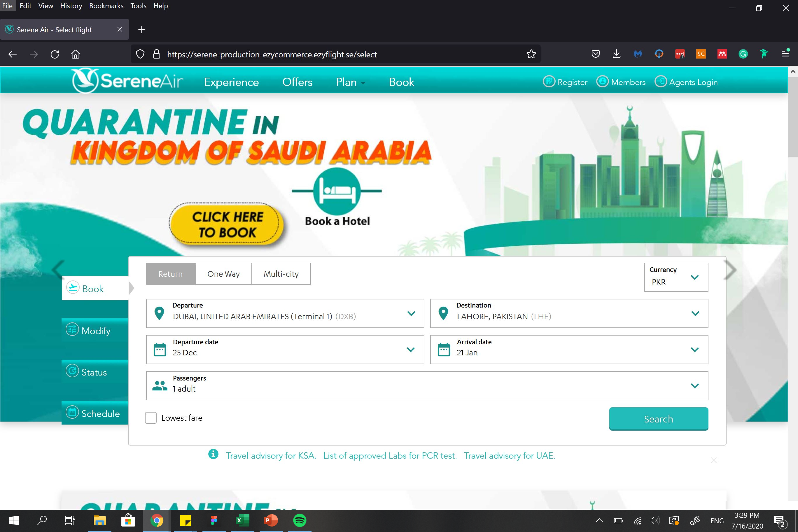Image resolution: width=798 pixels, height=532 pixels.
Task: Select the Status side tab
Action: tap(95, 372)
